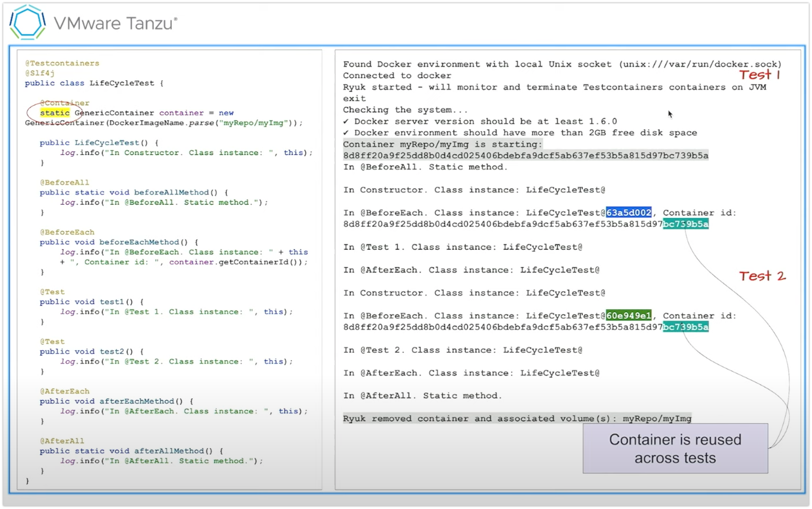Click the @BeforeEach annotation in code
The height and width of the screenshot is (509, 812).
pyautogui.click(x=67, y=232)
